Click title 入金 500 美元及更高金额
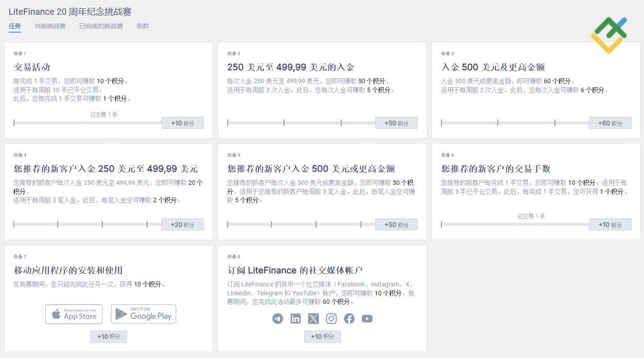 coord(493,67)
